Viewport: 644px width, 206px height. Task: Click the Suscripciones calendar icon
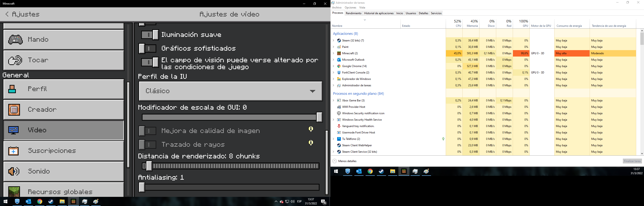pos(14,151)
